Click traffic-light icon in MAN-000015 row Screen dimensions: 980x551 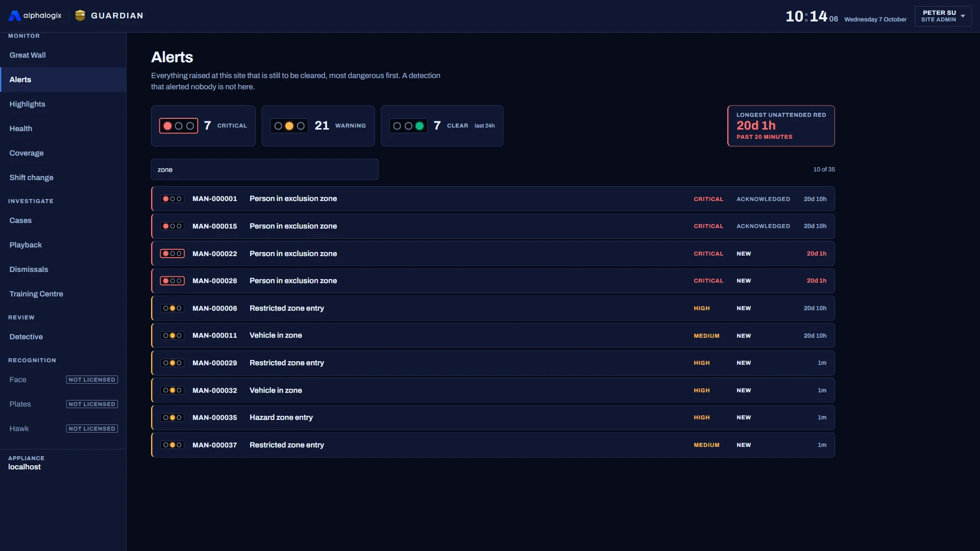pos(173,226)
